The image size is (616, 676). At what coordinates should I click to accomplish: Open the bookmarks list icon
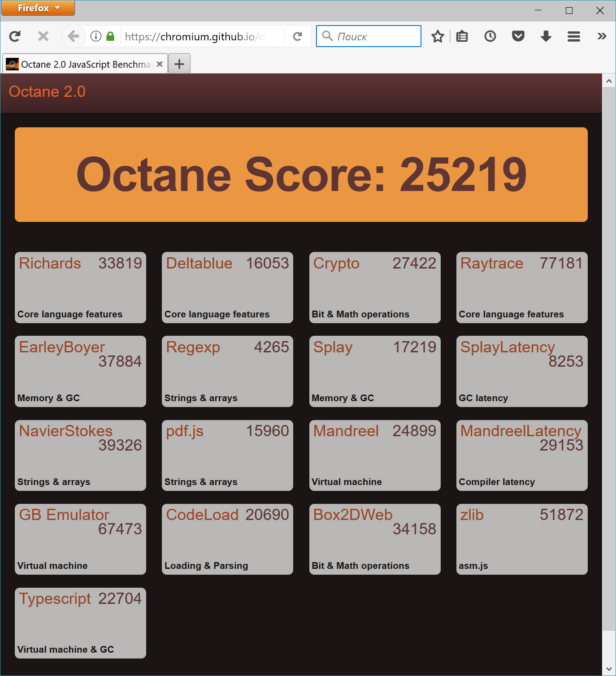coord(462,36)
